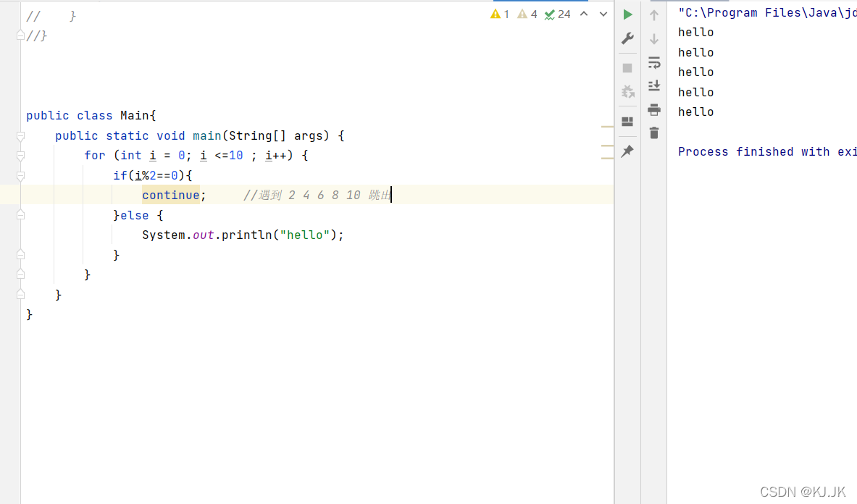Clear all console output trash icon
Viewport: 857px width, 504px height.
coord(653,133)
